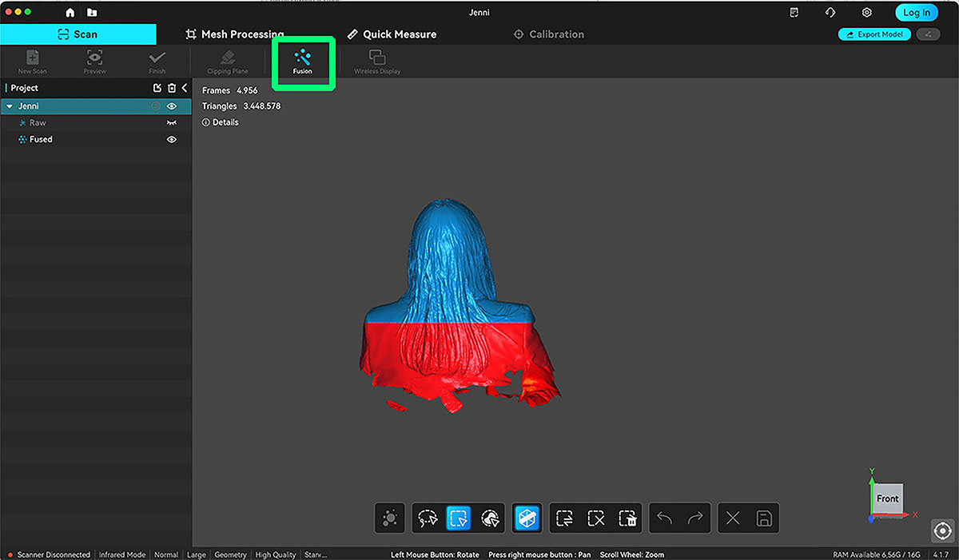Expand the scan Details info
Screen dimensions: 959x560
(x=221, y=122)
